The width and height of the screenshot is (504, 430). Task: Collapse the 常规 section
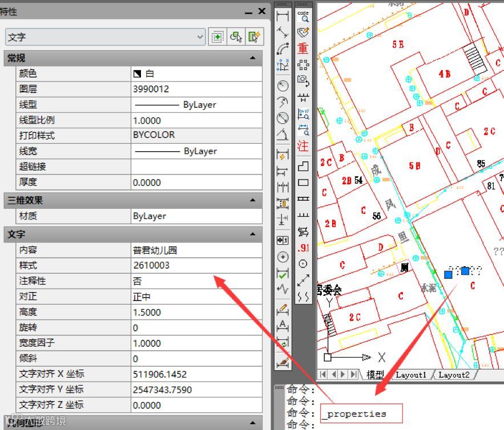point(253,58)
